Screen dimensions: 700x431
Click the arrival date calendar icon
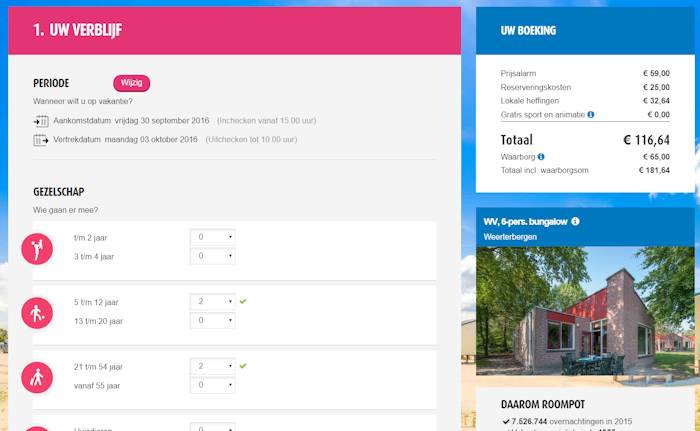click(x=41, y=121)
